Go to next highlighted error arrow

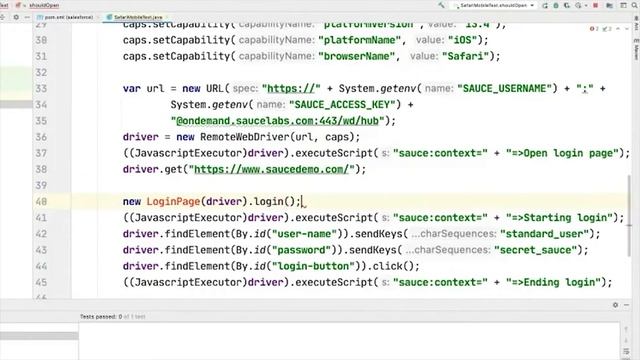tap(627, 29)
